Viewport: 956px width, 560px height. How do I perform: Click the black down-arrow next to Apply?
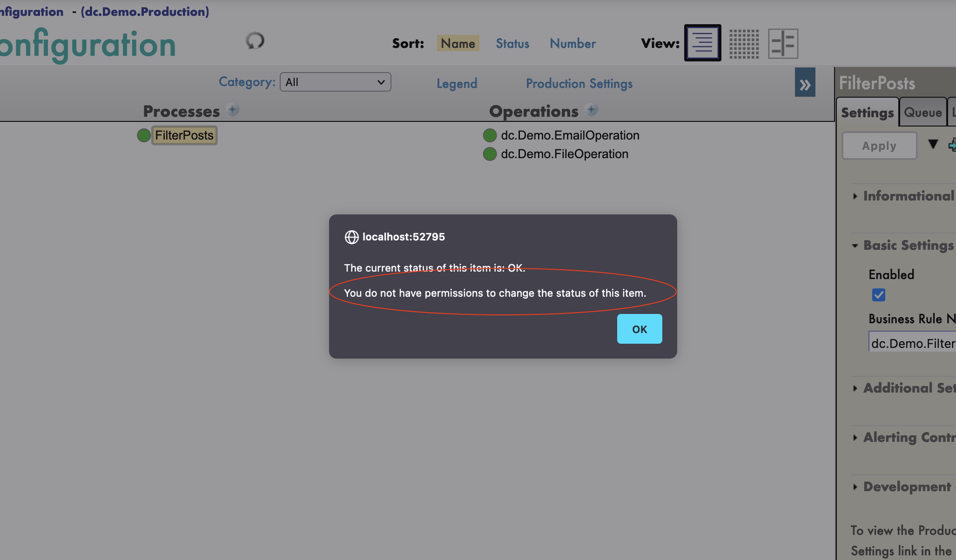(933, 144)
